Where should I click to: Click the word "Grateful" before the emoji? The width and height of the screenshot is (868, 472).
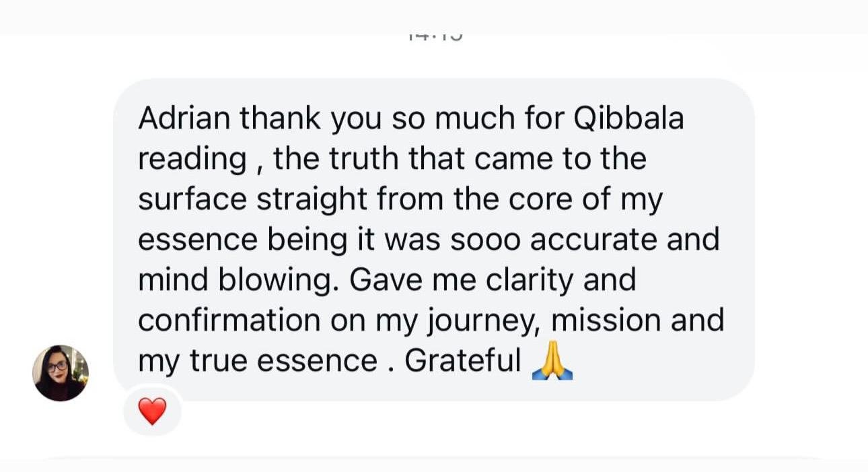(462, 361)
